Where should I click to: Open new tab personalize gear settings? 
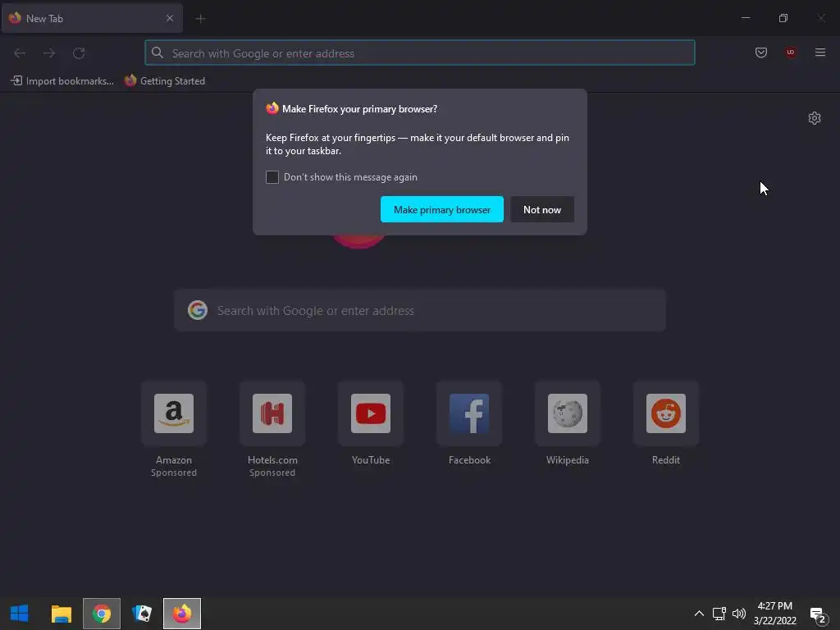(x=815, y=118)
